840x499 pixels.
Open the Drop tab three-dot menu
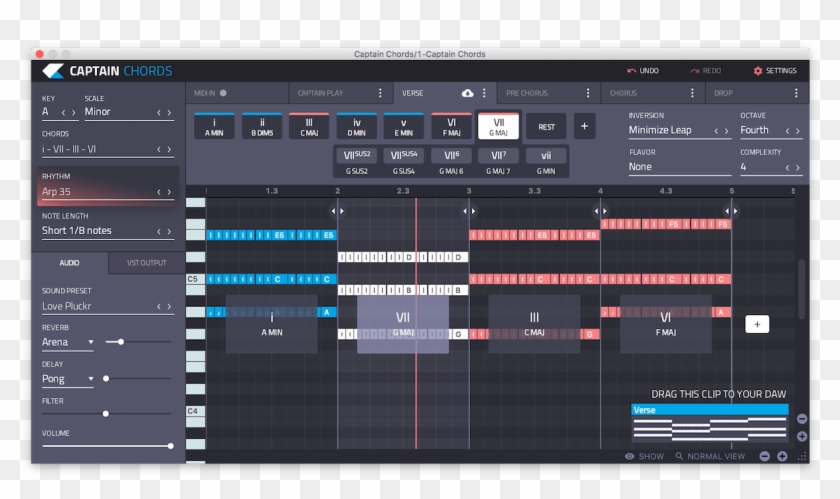click(796, 93)
